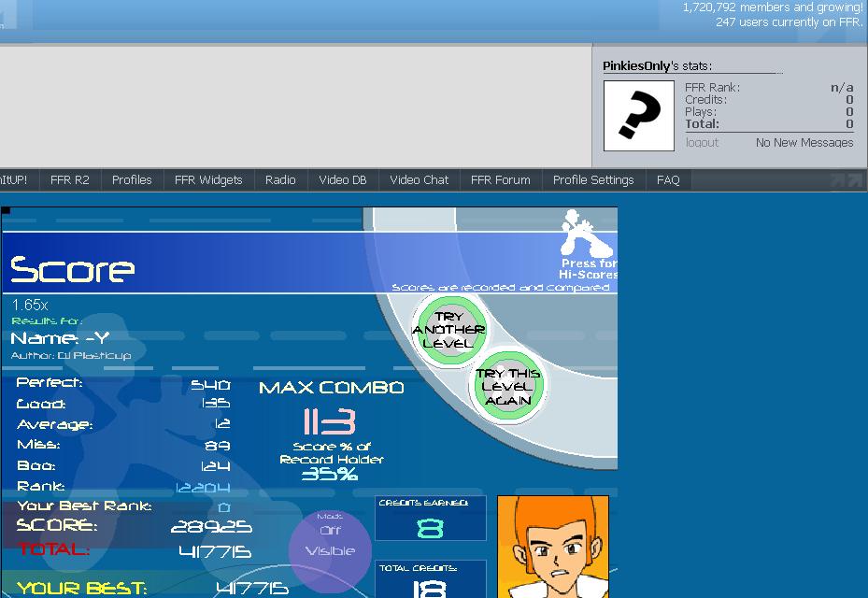Open the Profiles menu item
The width and height of the screenshot is (868, 598).
(132, 180)
